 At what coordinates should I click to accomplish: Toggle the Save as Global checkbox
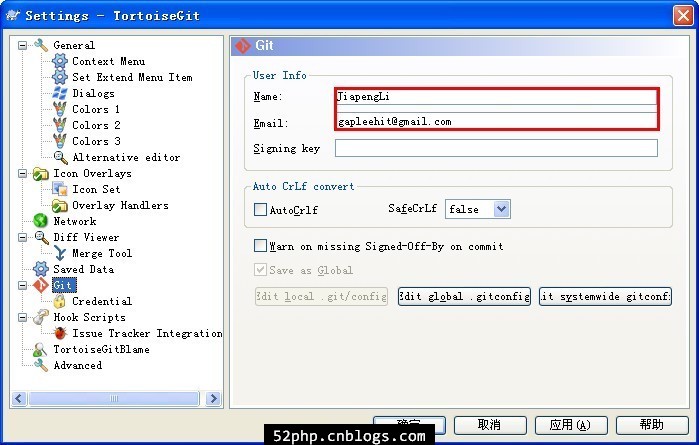click(x=260, y=270)
